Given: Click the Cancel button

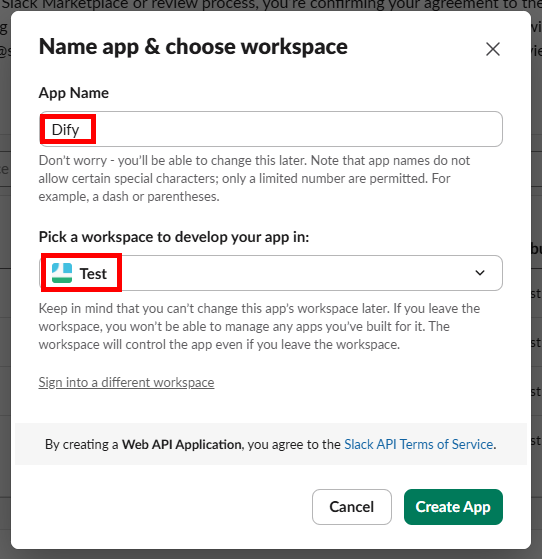Looking at the screenshot, I should pos(352,507).
